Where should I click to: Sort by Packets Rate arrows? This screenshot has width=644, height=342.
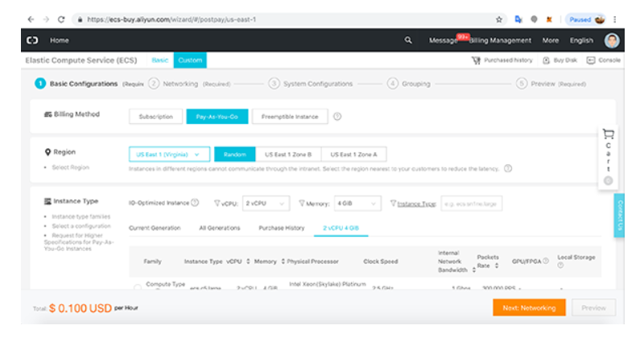tap(497, 266)
